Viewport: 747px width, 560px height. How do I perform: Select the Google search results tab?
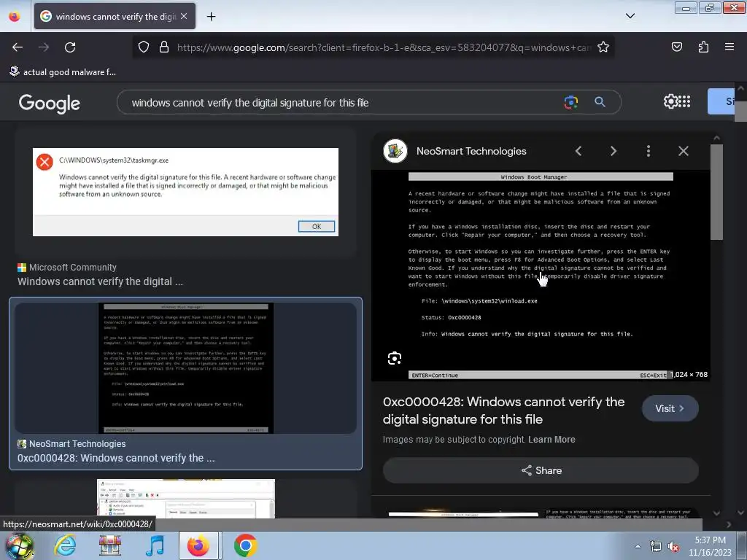[x=115, y=16]
